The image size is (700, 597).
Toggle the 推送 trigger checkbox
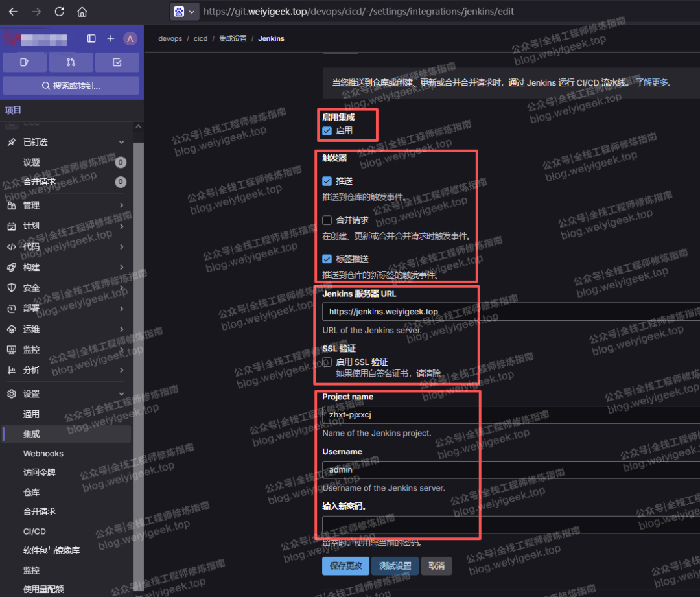click(327, 181)
